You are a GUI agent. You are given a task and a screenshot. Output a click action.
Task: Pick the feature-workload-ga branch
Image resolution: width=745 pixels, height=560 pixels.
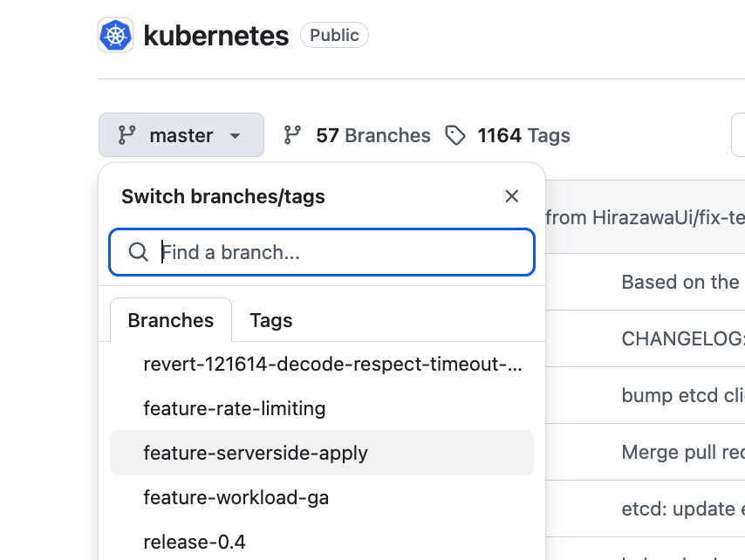pos(236,498)
